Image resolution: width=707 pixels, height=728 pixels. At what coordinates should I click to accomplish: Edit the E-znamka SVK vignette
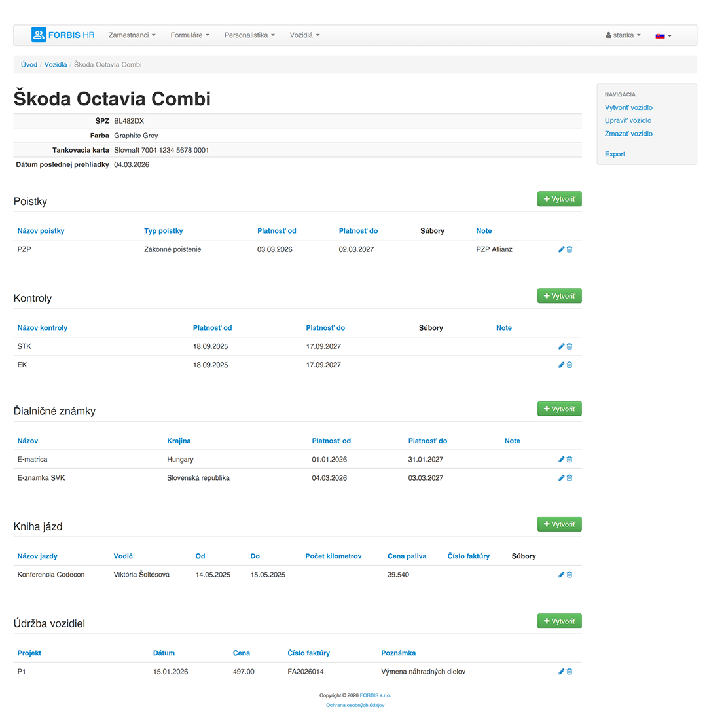[x=561, y=478]
